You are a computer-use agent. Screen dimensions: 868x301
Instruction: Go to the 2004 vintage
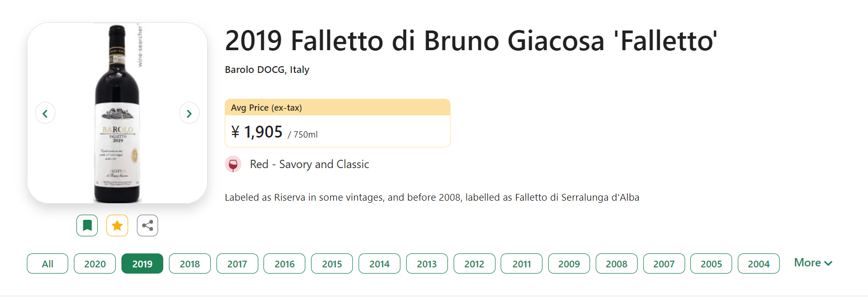(758, 264)
